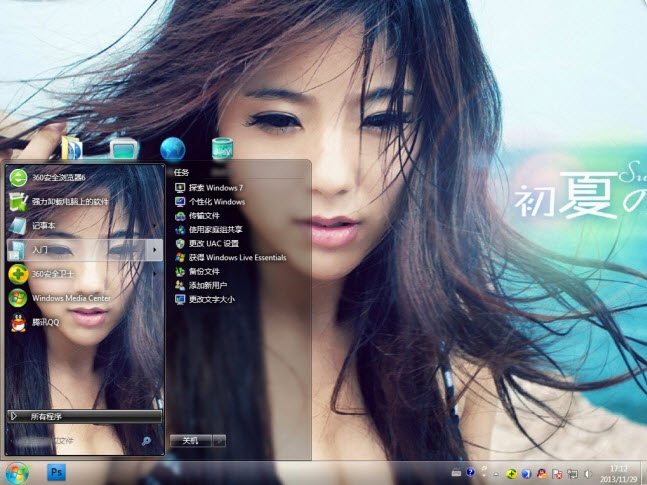The height and width of the screenshot is (485, 647).
Task: Open the QQ tray icon
Action: pyautogui.click(x=542, y=473)
